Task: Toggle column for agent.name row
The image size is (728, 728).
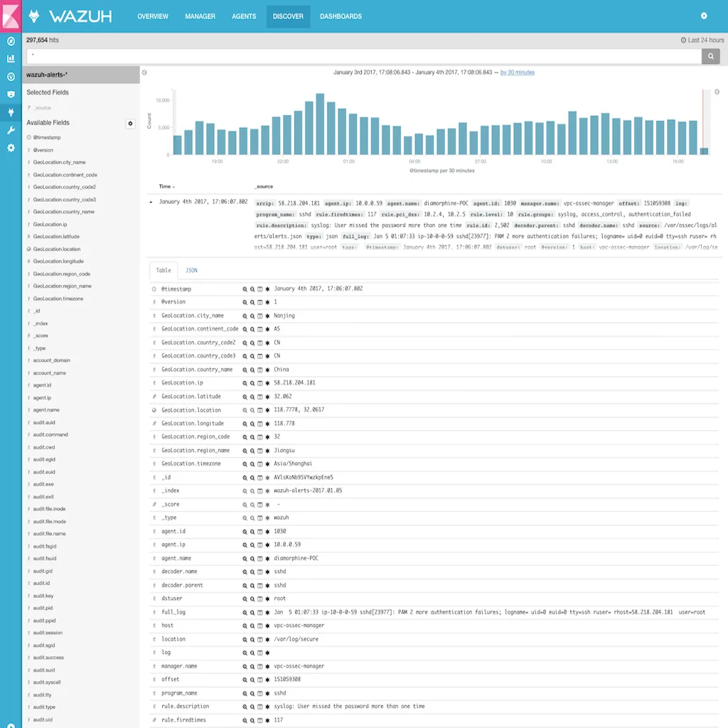Action: (x=260, y=559)
